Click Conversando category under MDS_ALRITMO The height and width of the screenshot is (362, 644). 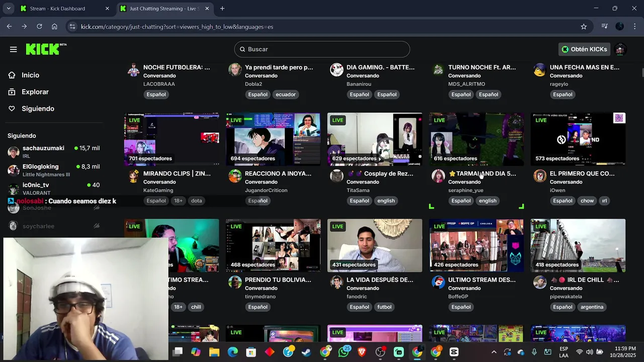click(x=464, y=76)
